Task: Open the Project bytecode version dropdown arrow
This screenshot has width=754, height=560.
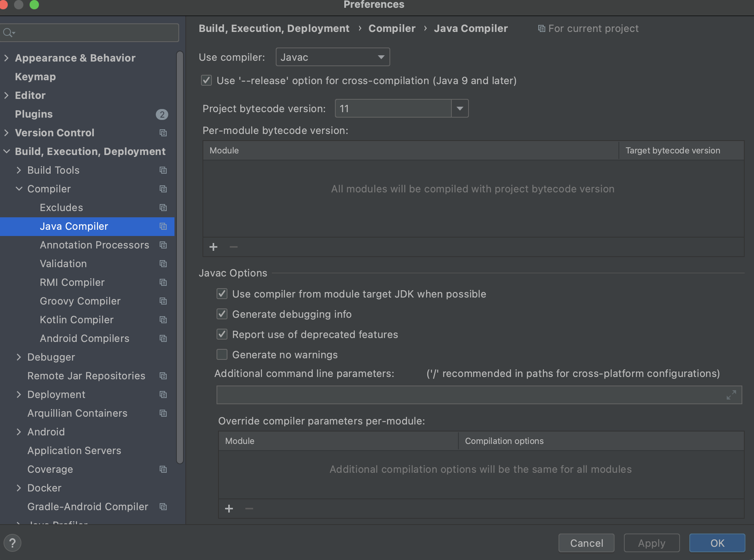Action: pyautogui.click(x=460, y=109)
